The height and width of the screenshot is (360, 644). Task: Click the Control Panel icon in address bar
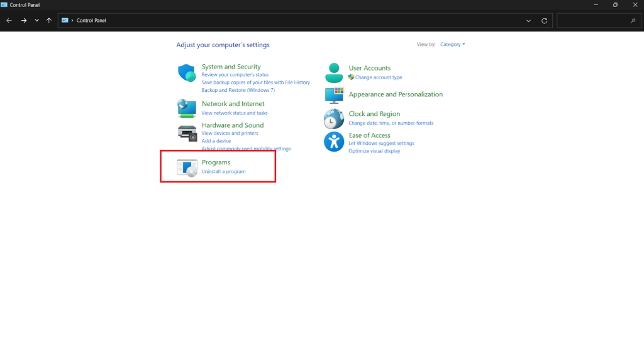point(65,20)
